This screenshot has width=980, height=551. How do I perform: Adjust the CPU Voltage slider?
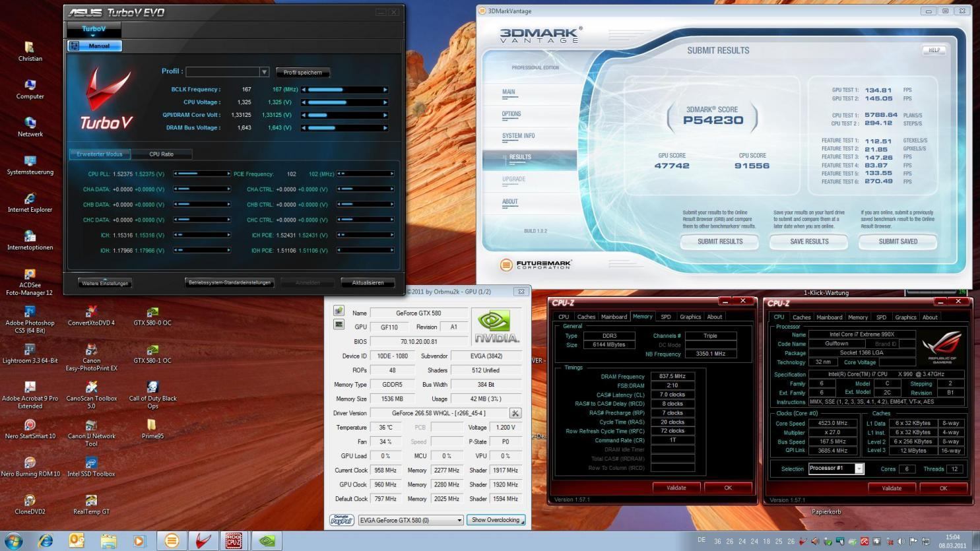[x=344, y=102]
